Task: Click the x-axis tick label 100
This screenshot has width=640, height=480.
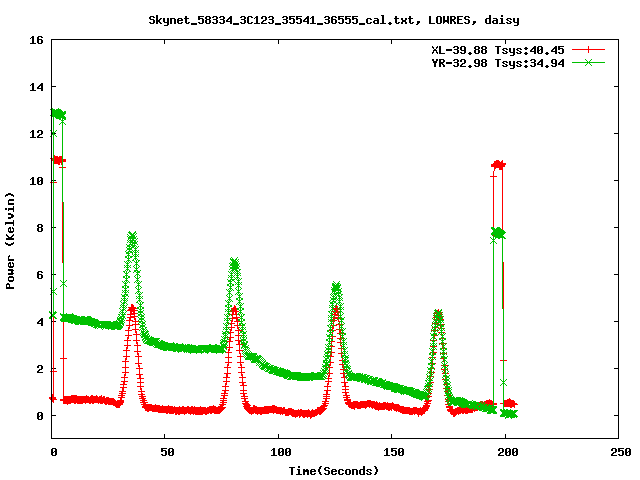Action: tap(281, 452)
